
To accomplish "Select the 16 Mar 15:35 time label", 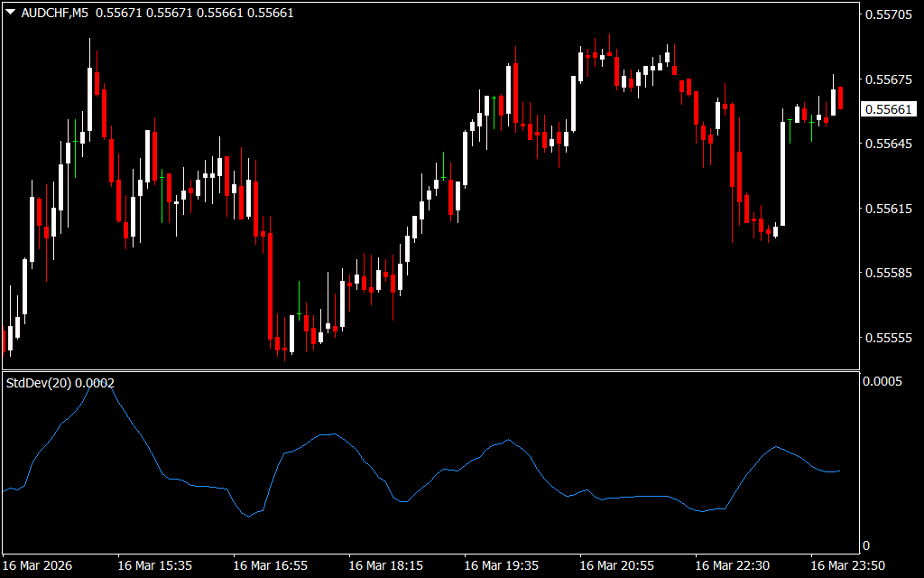I will [x=155, y=565].
